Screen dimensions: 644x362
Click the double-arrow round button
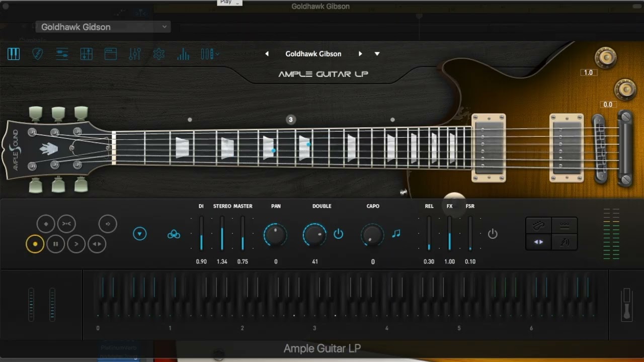[97, 244]
